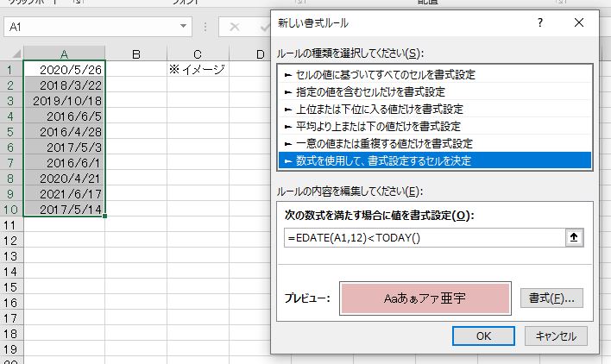Choose rule type 平均より上または下の値だけを書式設定
This screenshot has height=364, width=611.
[x=435, y=126]
